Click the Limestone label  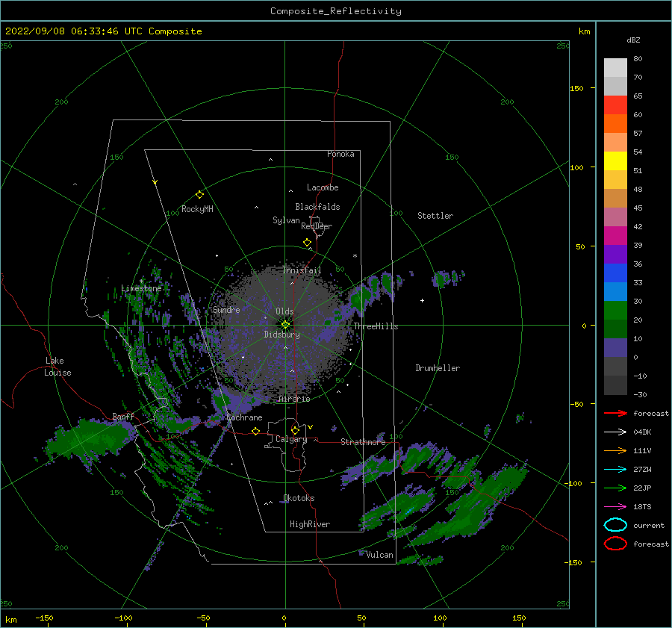(x=141, y=288)
